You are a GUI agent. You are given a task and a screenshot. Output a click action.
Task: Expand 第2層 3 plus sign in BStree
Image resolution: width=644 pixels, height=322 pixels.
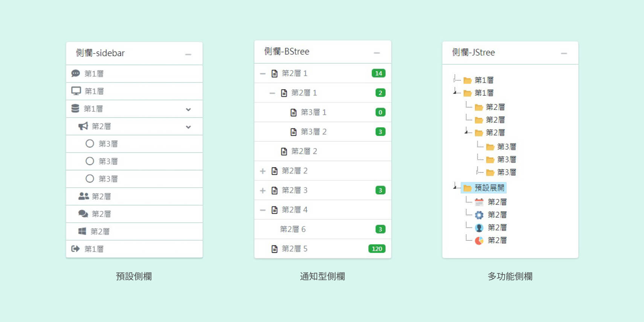pyautogui.click(x=263, y=191)
